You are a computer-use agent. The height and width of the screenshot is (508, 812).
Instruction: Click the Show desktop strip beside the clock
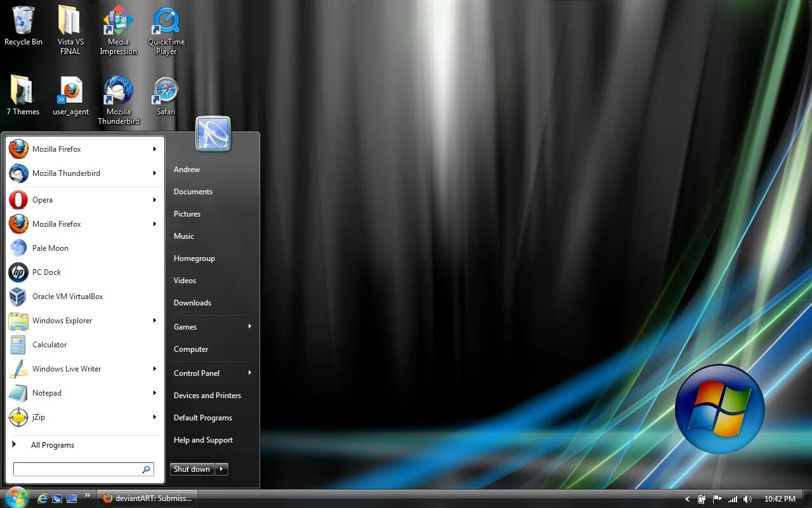[807, 499]
